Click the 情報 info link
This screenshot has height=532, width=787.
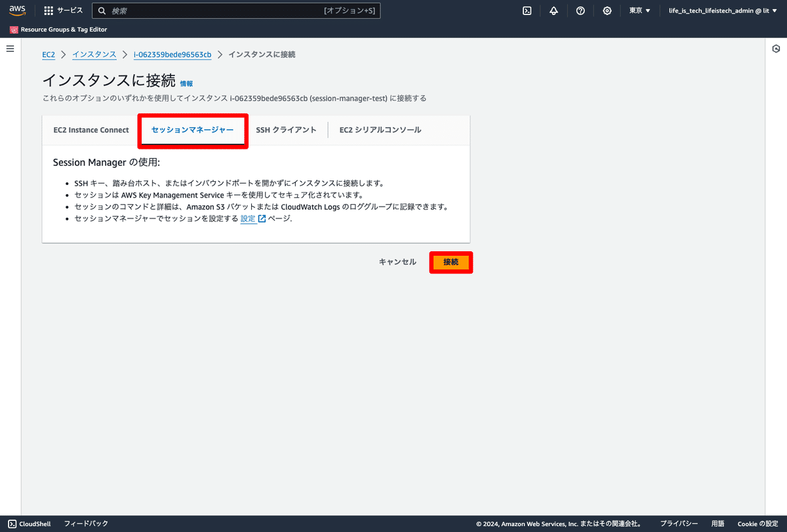pos(186,84)
